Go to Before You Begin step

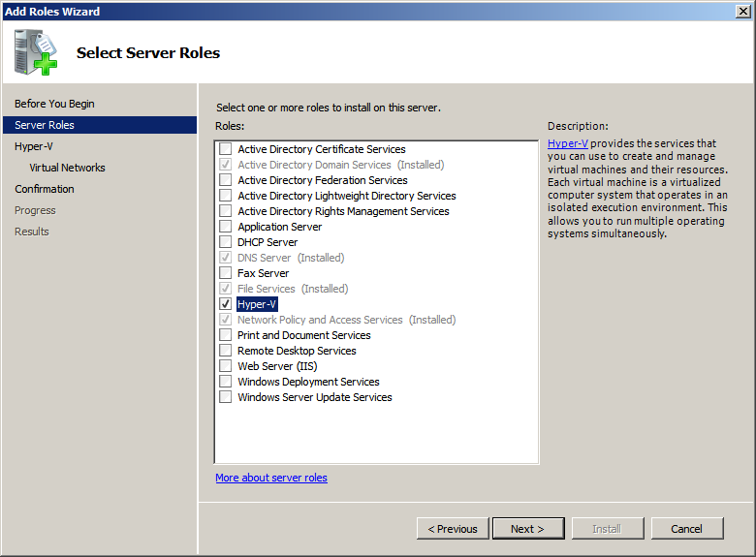[54, 104]
